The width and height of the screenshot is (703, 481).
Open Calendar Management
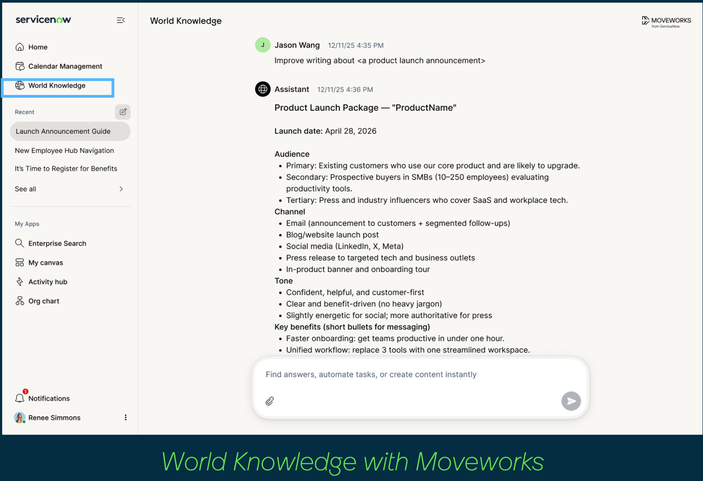58,66
